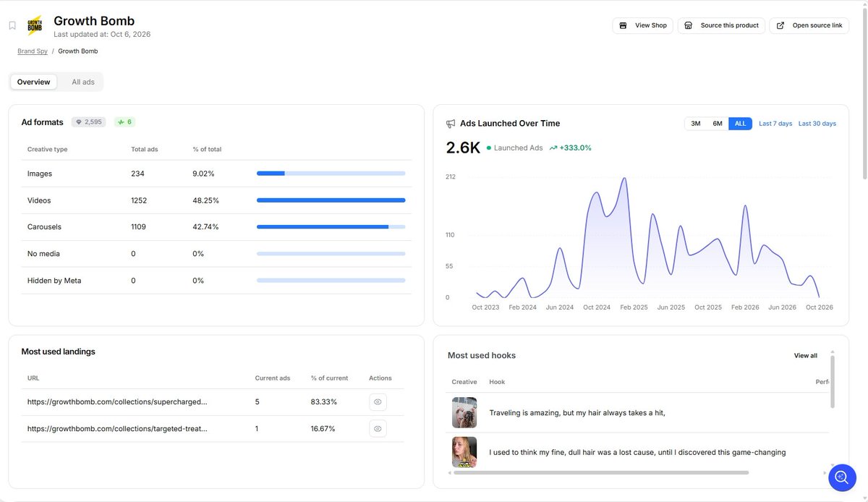Open the traveling hair hook thumbnail
The height and width of the screenshot is (502, 868).
pyautogui.click(x=464, y=412)
